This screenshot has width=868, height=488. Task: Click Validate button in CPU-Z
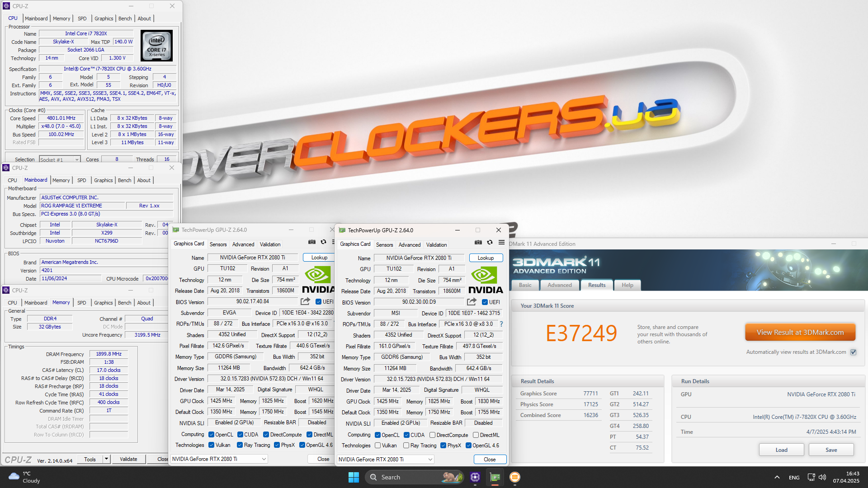128,459
